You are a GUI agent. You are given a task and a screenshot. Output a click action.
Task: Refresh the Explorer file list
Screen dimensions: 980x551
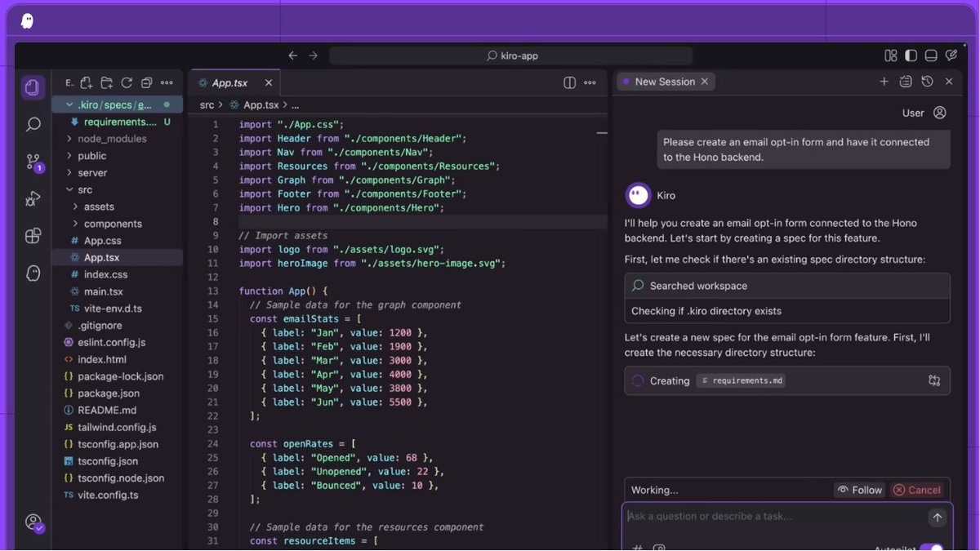(x=127, y=82)
